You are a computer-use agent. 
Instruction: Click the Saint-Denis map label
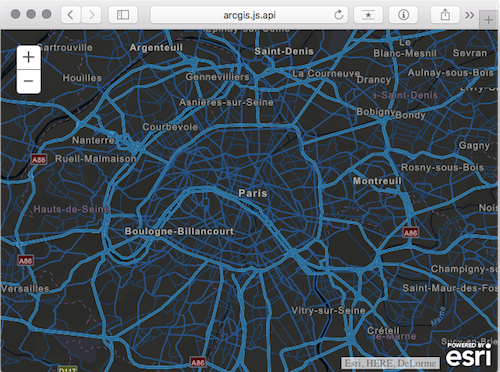point(284,51)
